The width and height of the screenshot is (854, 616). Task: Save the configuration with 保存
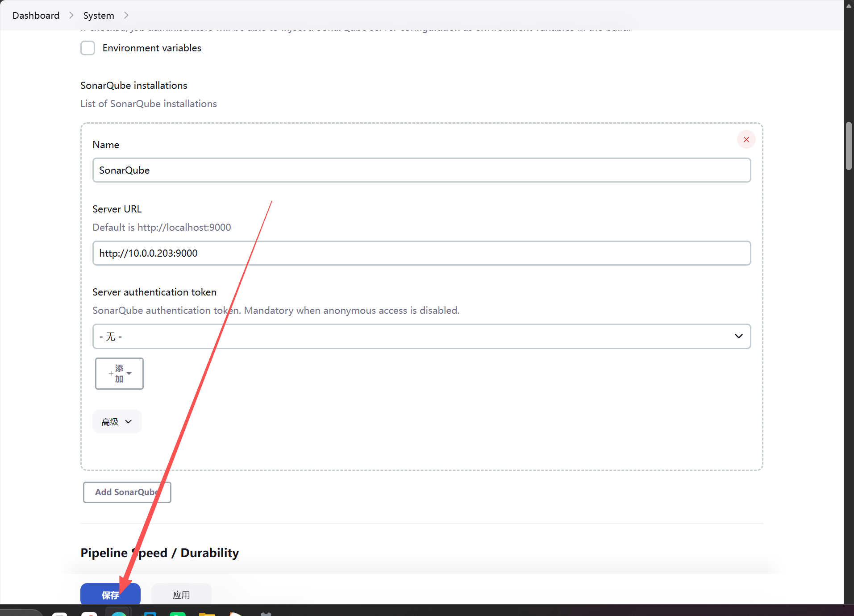pyautogui.click(x=110, y=595)
